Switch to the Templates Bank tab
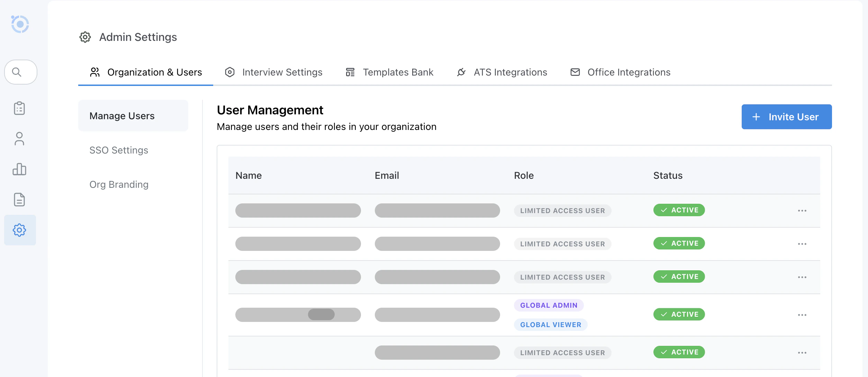This screenshot has height=377, width=868. point(398,72)
